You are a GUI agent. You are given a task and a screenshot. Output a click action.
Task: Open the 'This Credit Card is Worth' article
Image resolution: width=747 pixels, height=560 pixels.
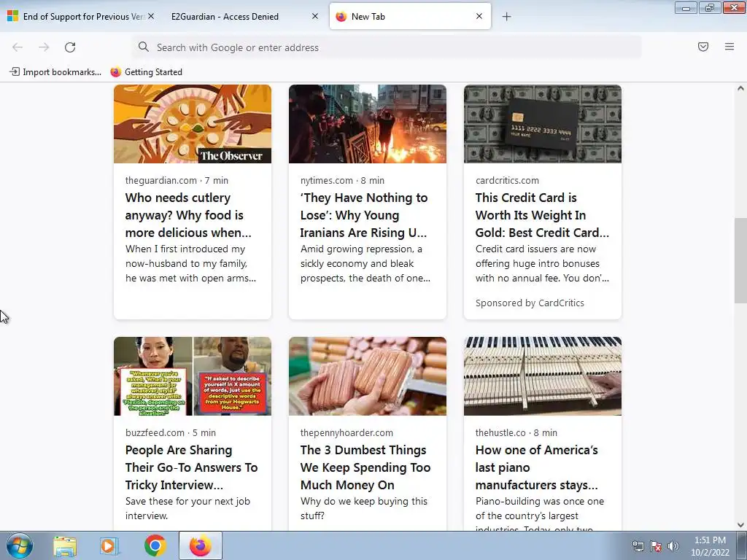(x=542, y=215)
